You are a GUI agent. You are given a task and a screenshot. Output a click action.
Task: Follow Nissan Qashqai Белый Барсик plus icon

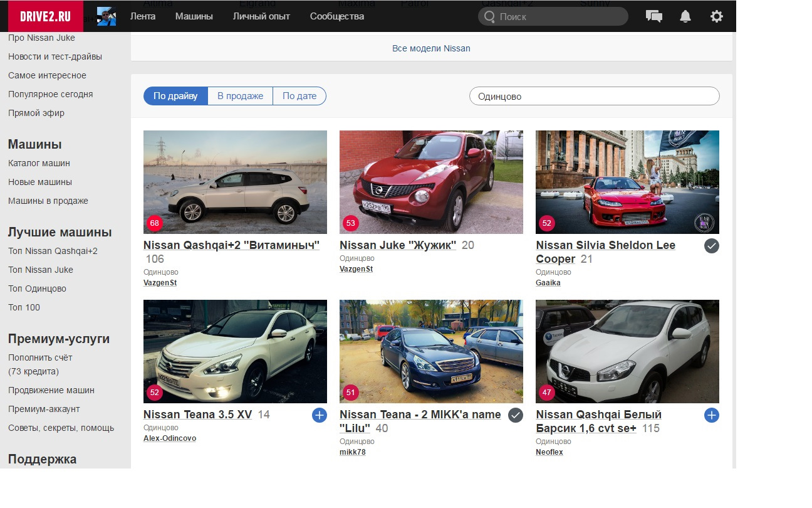coord(712,415)
